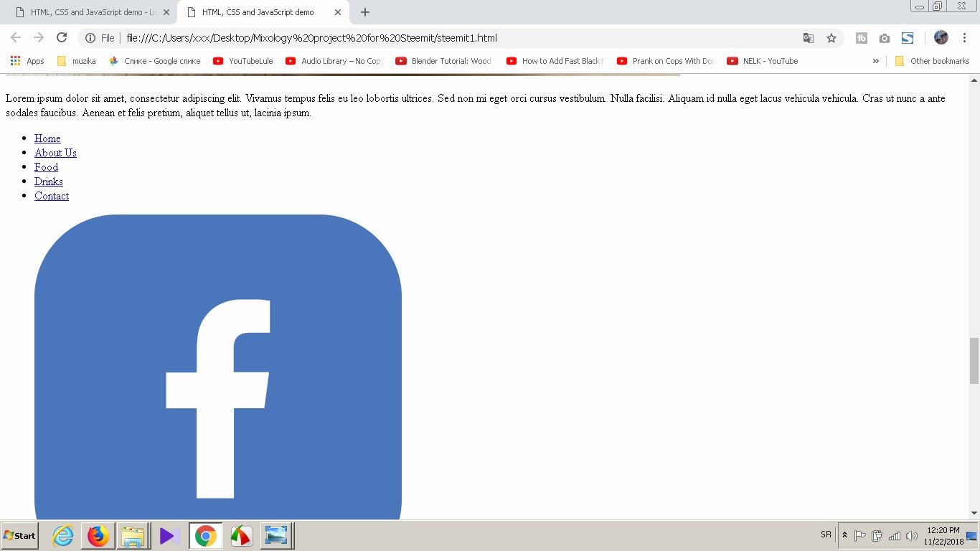Select the Chrome taskbar button
Screen dimensions: 980x551
206,536
